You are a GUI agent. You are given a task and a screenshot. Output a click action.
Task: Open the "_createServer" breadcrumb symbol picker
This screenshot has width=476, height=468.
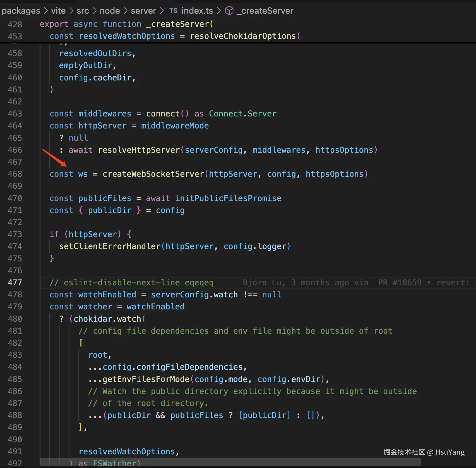(x=265, y=11)
